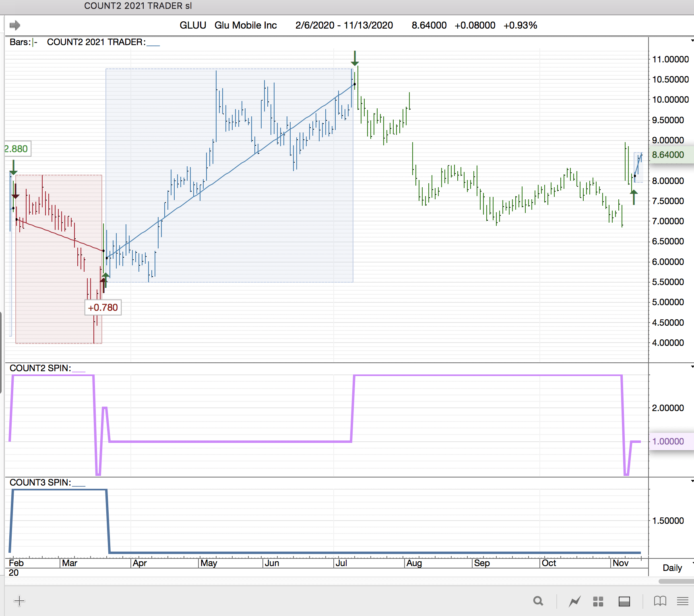
Task: Click the Feb label on the date axis
Action: click(x=16, y=563)
